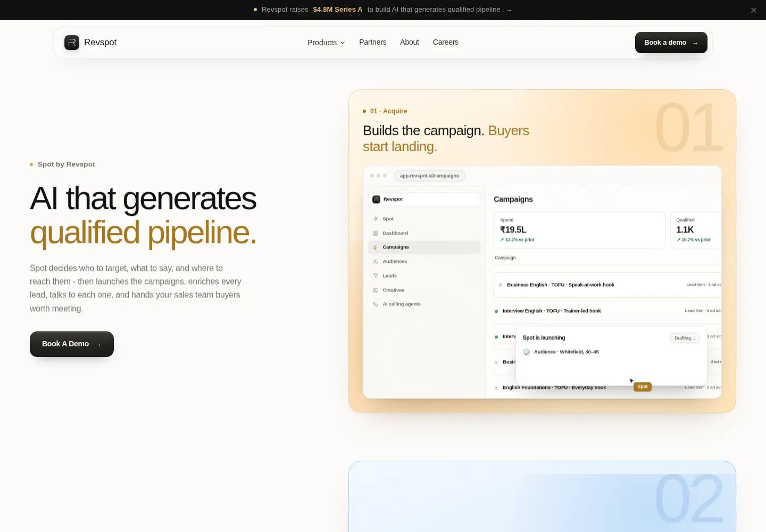Image resolution: width=766 pixels, height=532 pixels.
Task: Select the Interview English · TOFU · Trainer-led hook row
Action: 607,311
